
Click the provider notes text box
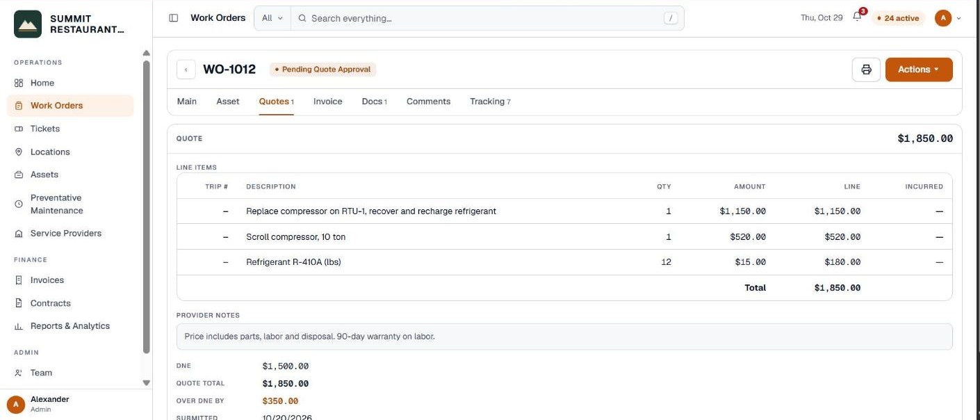tap(564, 337)
